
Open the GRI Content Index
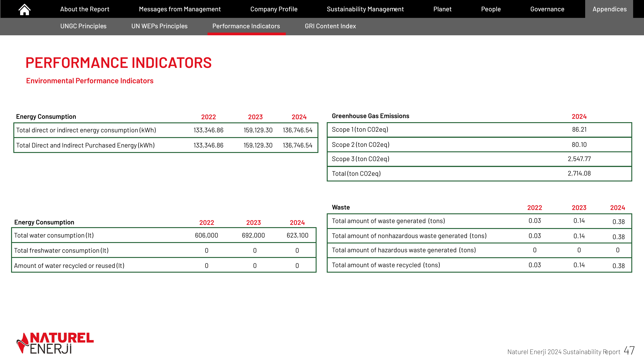click(330, 26)
